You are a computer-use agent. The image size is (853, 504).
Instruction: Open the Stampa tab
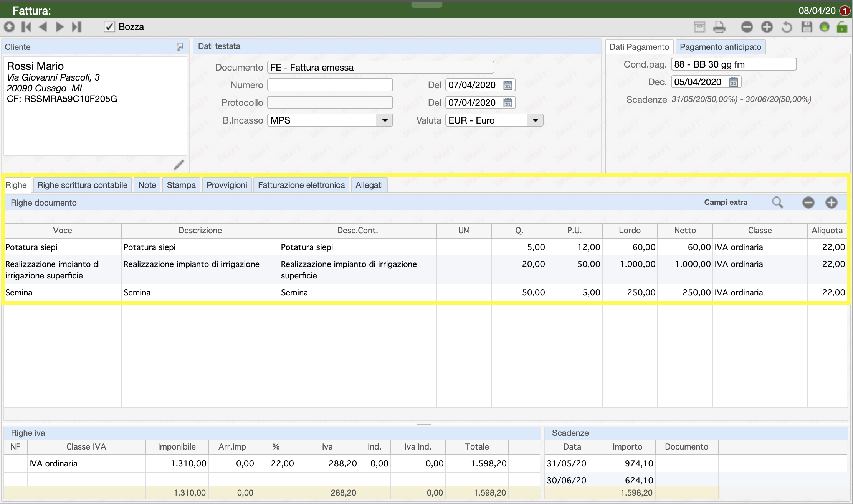tap(181, 185)
